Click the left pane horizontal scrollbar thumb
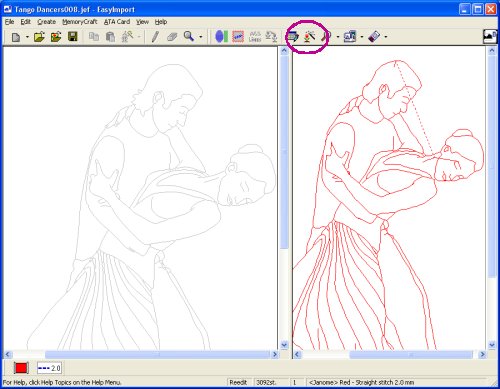 [x=157, y=354]
